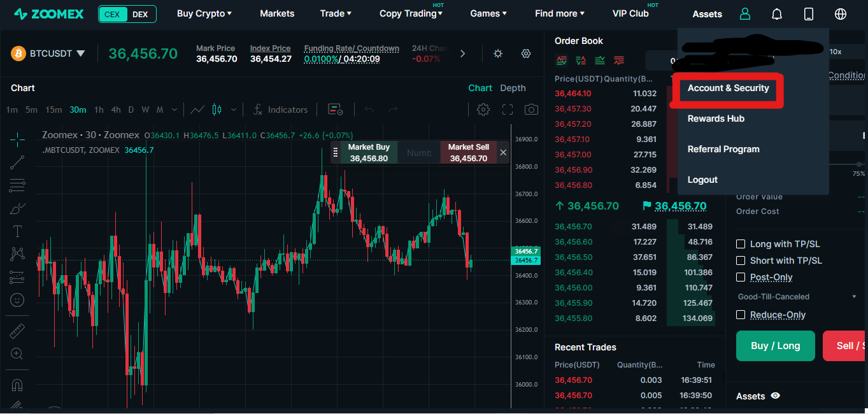The height and width of the screenshot is (414, 868).
Task: Open chart style dropdown arrow
Action: tap(234, 110)
